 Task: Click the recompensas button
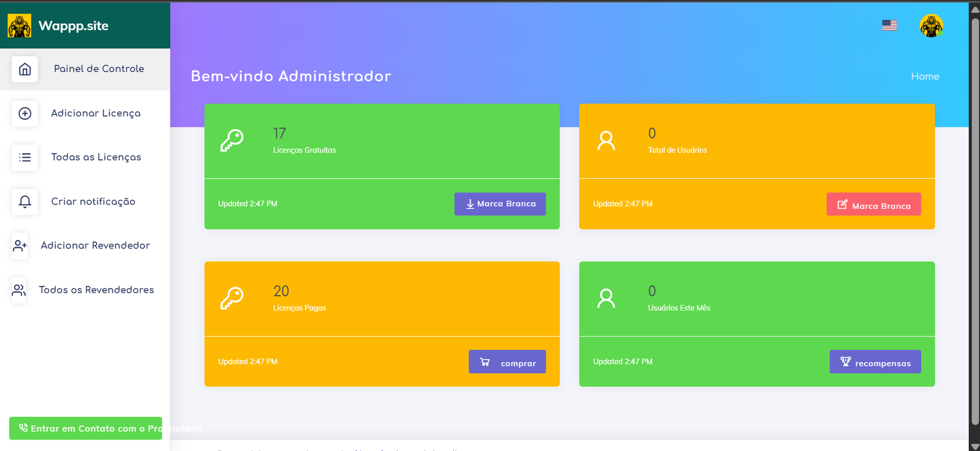coord(875,362)
